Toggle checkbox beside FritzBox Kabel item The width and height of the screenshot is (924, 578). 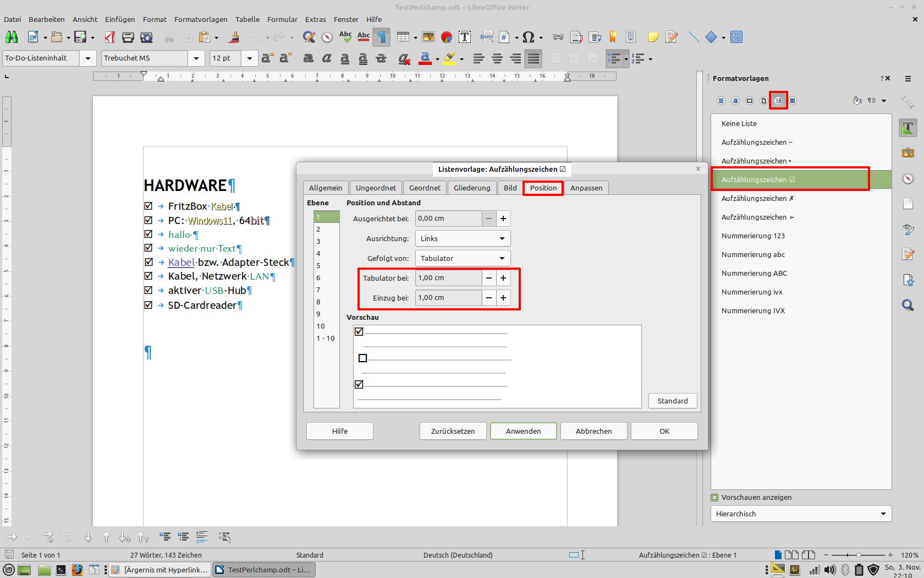148,206
